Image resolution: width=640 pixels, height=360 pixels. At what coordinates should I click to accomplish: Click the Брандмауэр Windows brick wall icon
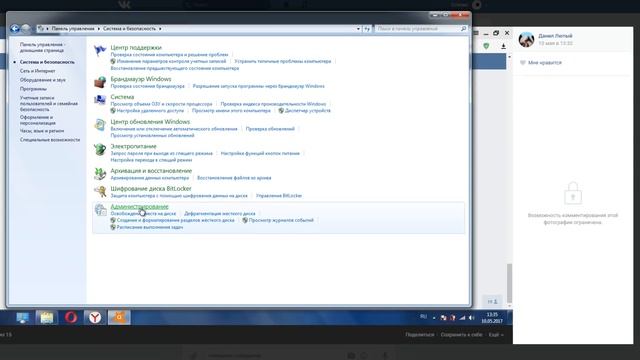point(100,82)
